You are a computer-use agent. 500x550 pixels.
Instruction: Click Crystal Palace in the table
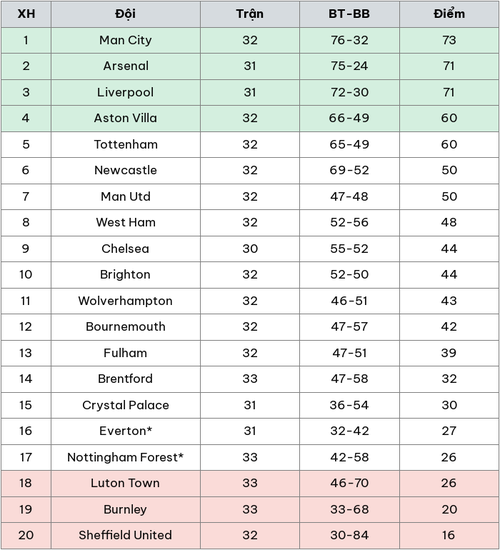(x=126, y=405)
